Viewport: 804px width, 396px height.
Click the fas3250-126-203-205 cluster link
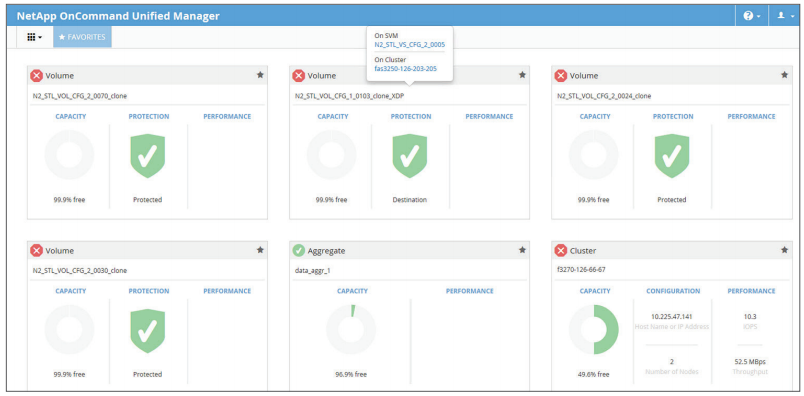point(406,68)
